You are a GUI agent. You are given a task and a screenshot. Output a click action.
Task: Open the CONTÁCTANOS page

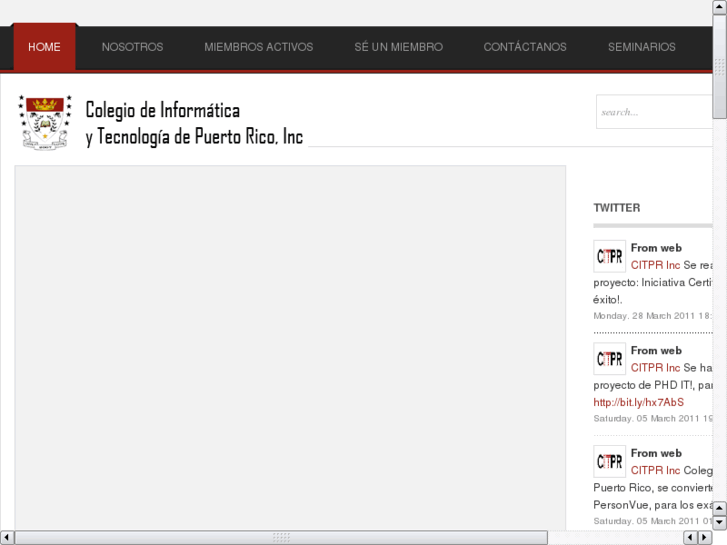coord(525,47)
